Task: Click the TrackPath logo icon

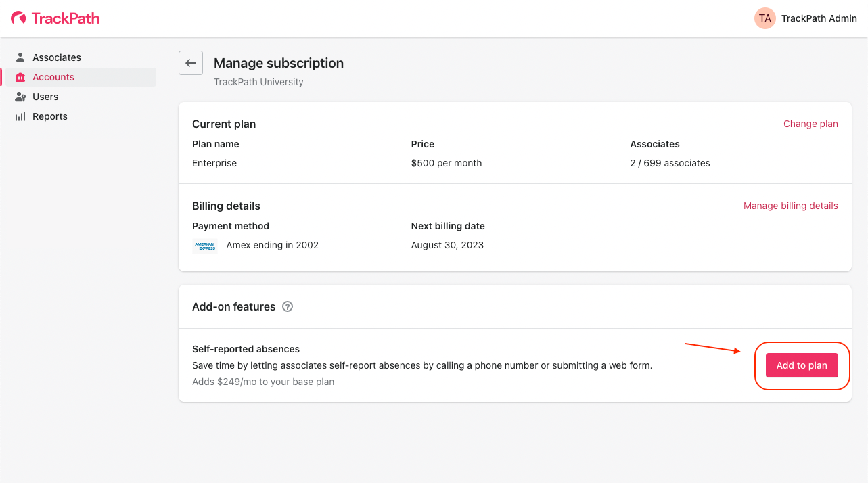Action: (18, 18)
